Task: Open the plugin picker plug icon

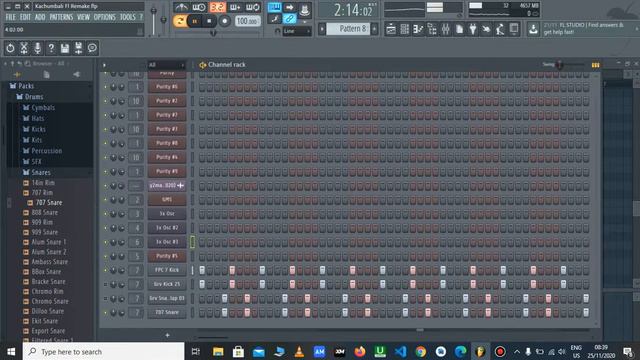Action: (x=473, y=29)
